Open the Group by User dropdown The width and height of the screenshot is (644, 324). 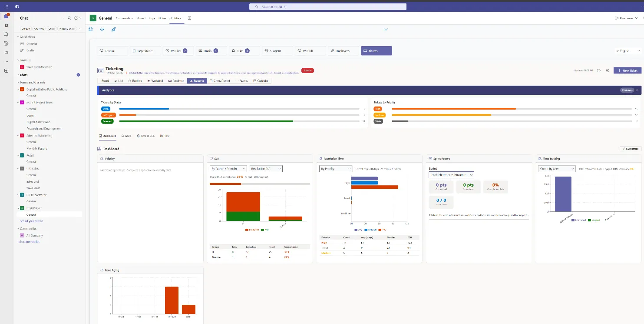point(557,168)
